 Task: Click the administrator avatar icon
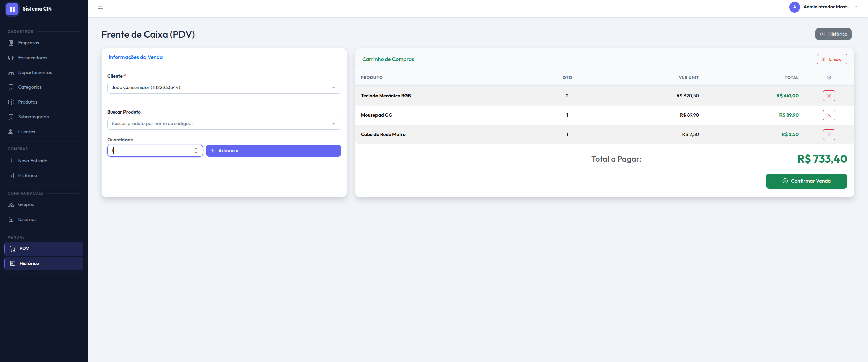(x=794, y=7)
